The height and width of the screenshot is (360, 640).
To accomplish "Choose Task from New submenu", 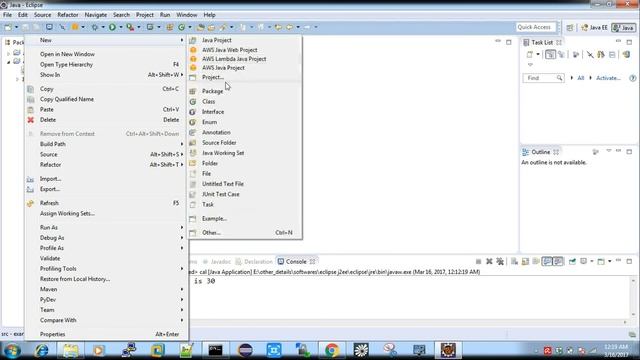I will pos(244,204).
